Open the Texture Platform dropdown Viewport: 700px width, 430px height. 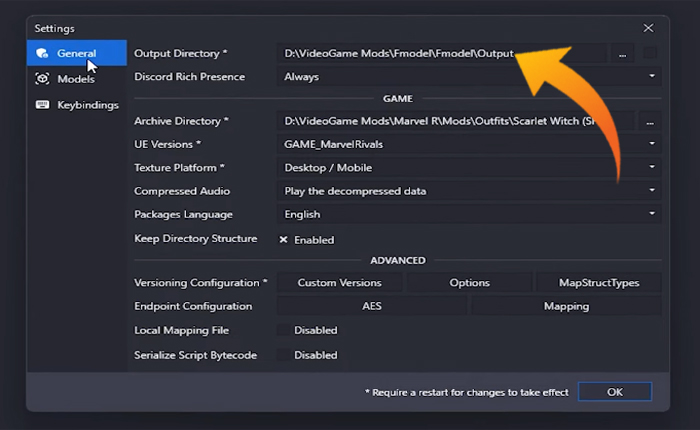click(x=468, y=167)
